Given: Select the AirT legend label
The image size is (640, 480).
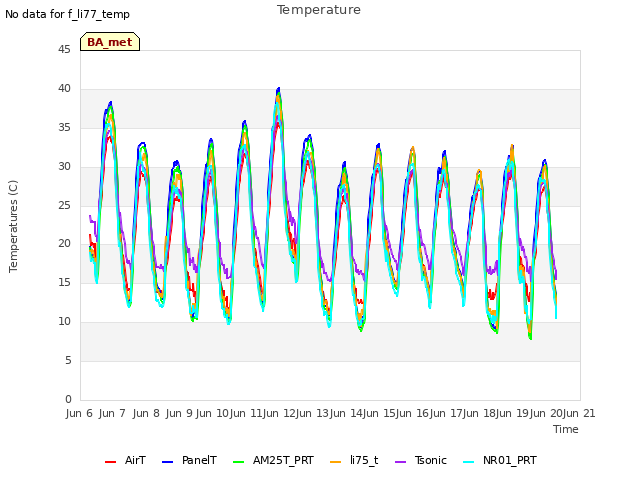Looking at the screenshot, I should [135, 460].
